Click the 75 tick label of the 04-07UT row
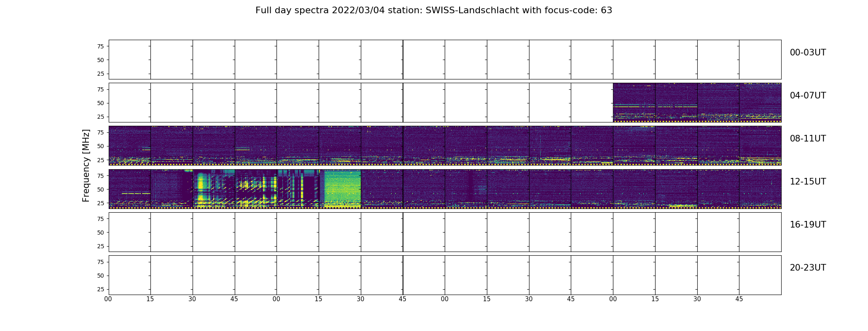This screenshot has height=331, width=868. pos(100,89)
